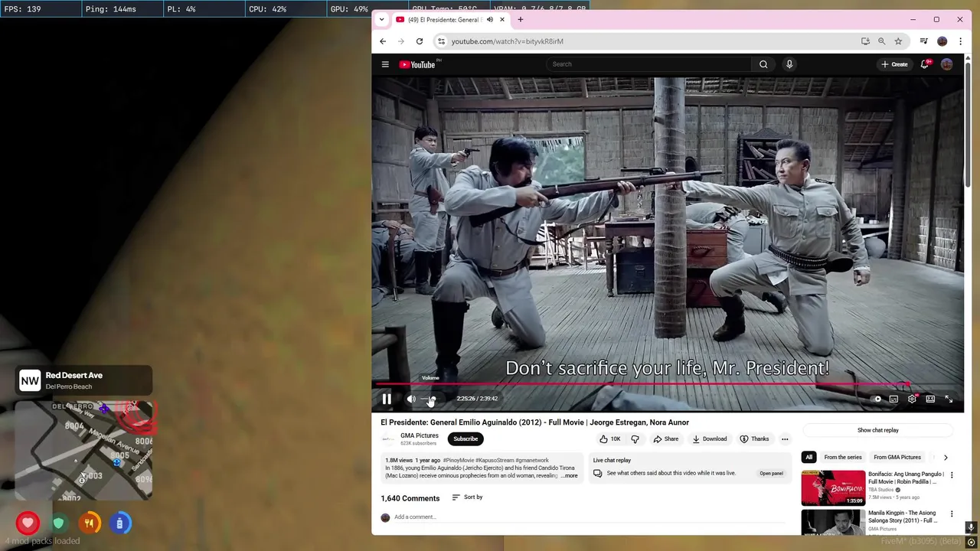Enter fullscreen video mode
Screen dimensions: 980x551
pos(949,399)
